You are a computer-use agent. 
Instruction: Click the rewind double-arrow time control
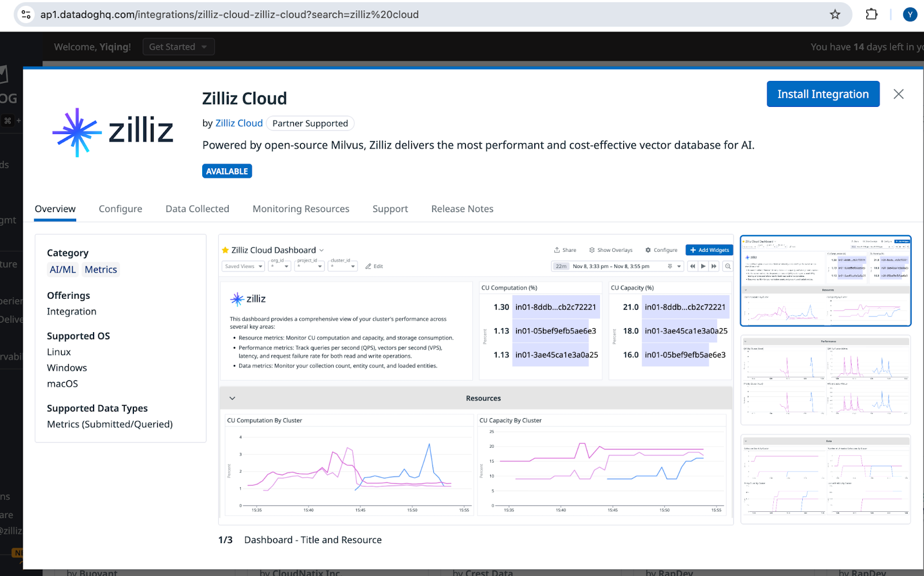tap(692, 266)
